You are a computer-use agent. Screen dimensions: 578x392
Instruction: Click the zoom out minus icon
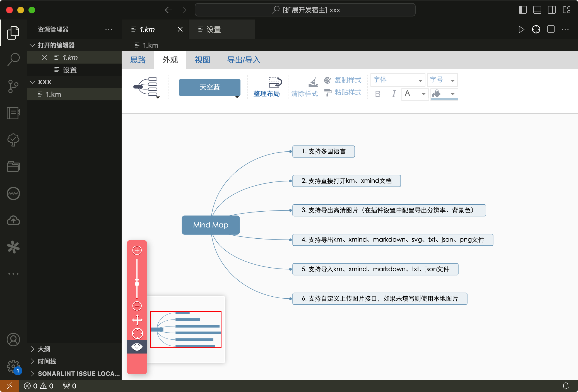(137, 306)
